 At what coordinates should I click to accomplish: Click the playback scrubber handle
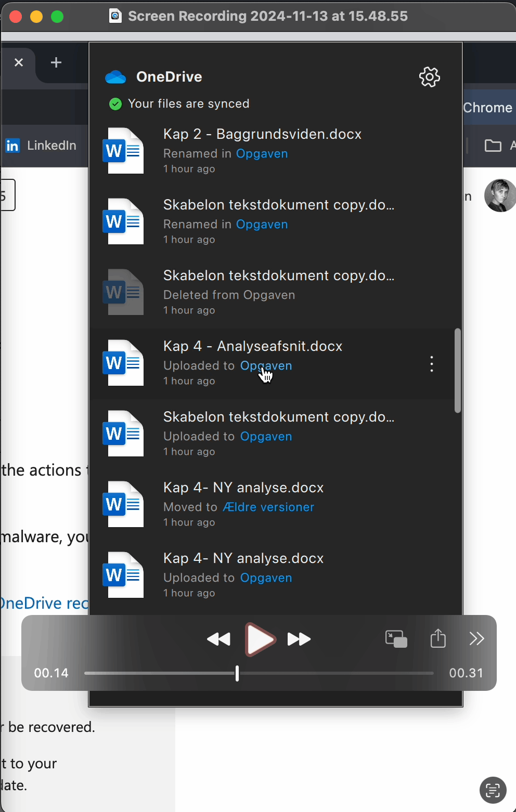click(237, 673)
